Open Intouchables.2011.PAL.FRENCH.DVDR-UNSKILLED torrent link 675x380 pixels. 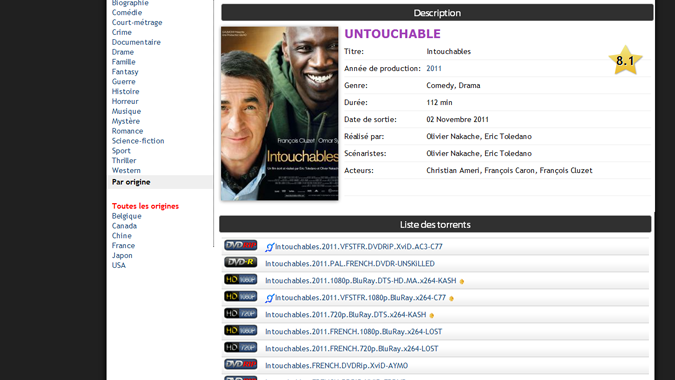coord(350,263)
